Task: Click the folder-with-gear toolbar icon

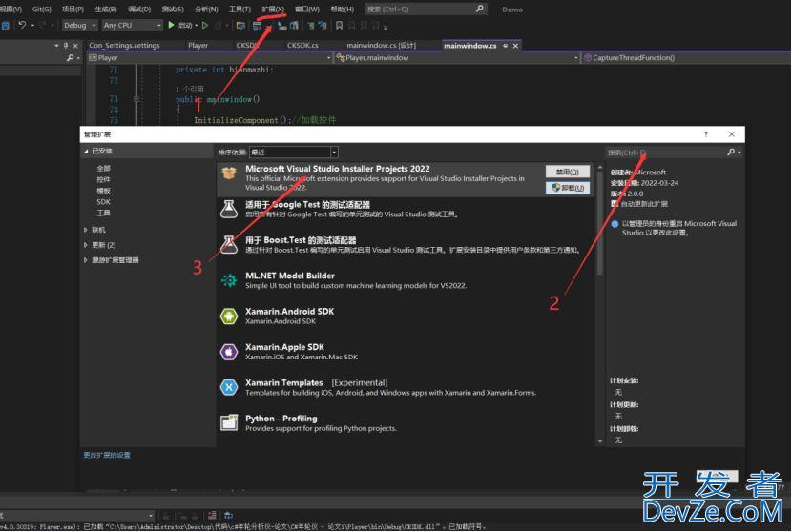Action: pyautogui.click(x=240, y=25)
